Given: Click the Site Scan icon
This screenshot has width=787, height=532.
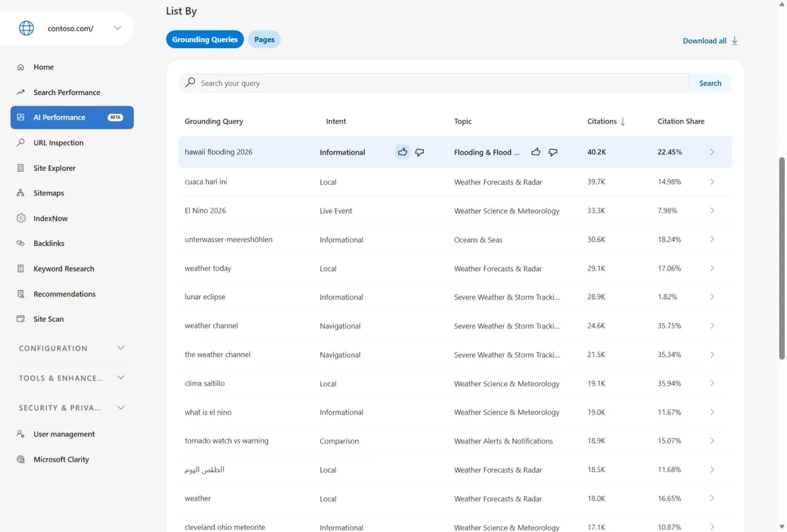Looking at the screenshot, I should click(20, 319).
